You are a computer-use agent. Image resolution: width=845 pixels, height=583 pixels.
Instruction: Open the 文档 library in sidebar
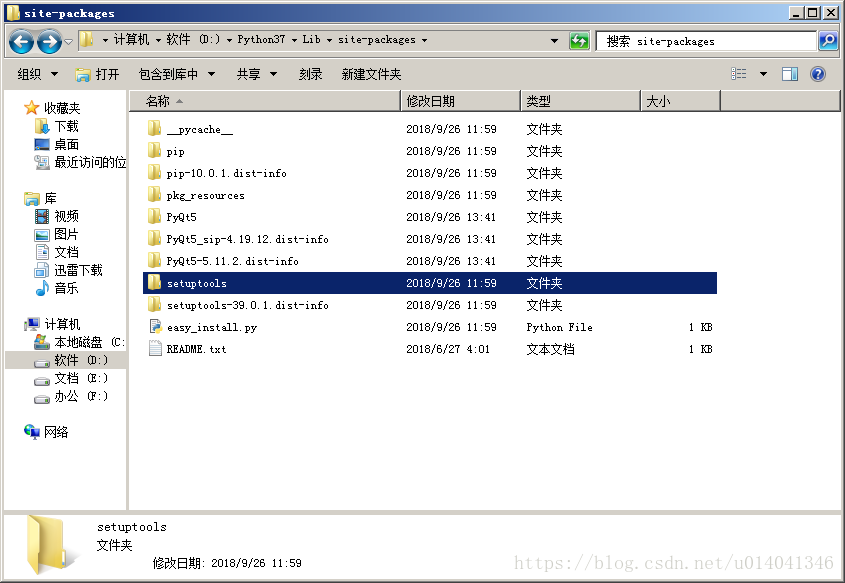[x=57, y=252]
